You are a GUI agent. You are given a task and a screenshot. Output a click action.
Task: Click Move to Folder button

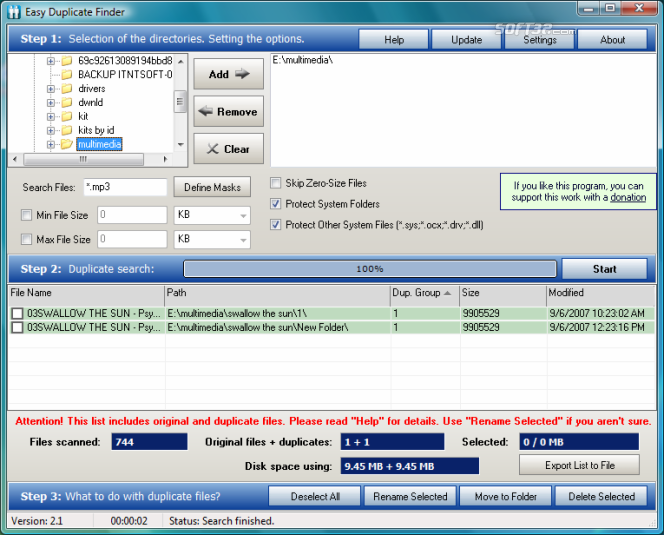coord(506,496)
